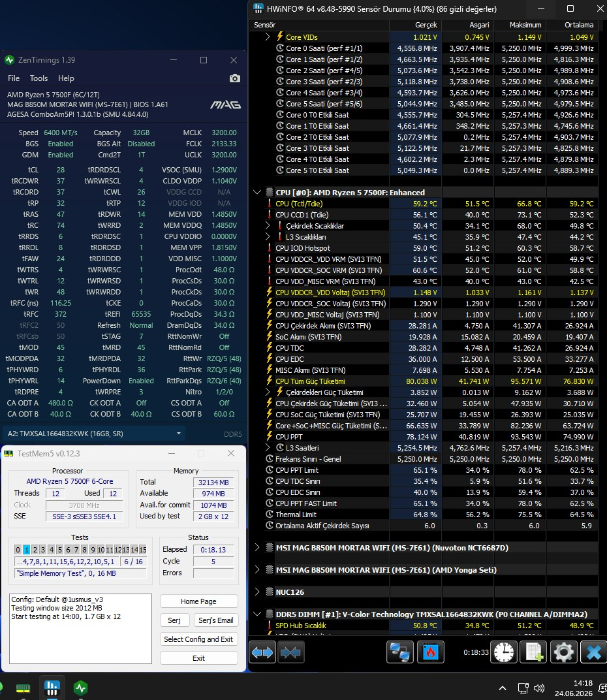
Task: Select the CPU VDDCR_VDD Voltaj (SVI3 TFN) row
Action: 424,293
